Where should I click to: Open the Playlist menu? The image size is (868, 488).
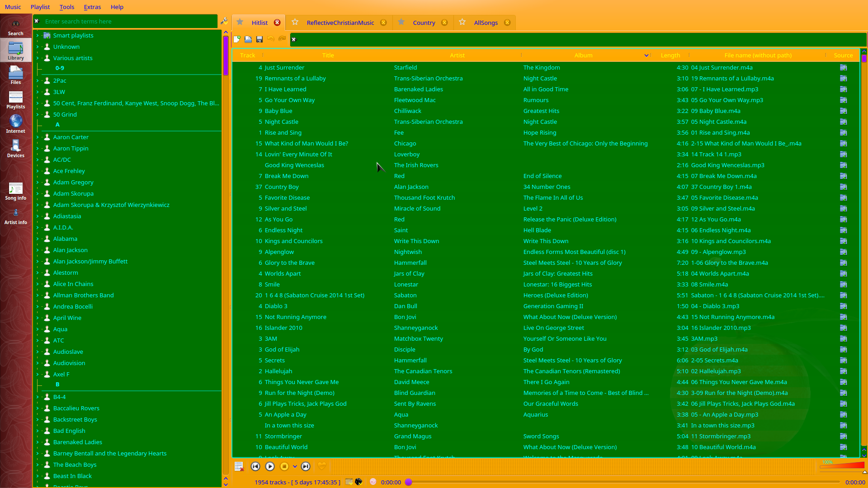(x=40, y=7)
